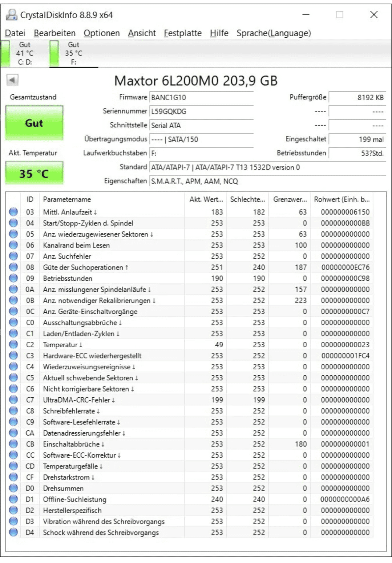The height and width of the screenshot is (563, 392).
Task: Click the Eigenschaften field S.M.A.R.T., APM, AAM, NCQ
Action: (x=268, y=181)
